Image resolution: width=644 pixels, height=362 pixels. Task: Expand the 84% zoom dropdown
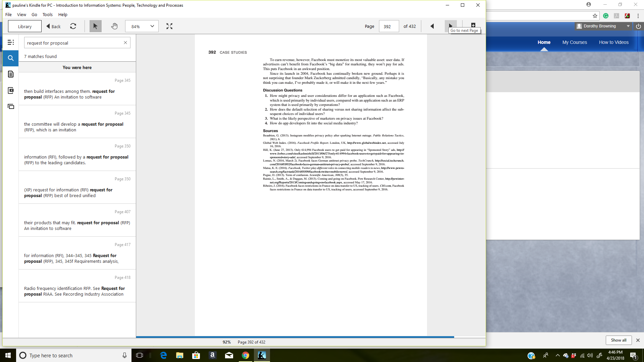tap(152, 26)
